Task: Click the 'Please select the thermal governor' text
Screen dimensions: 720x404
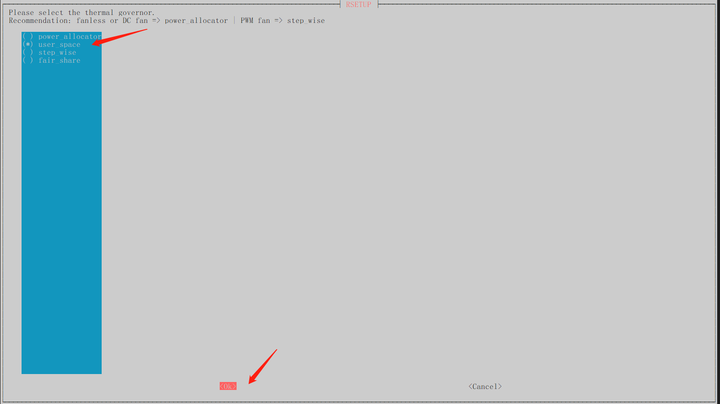Action: pyautogui.click(x=82, y=12)
